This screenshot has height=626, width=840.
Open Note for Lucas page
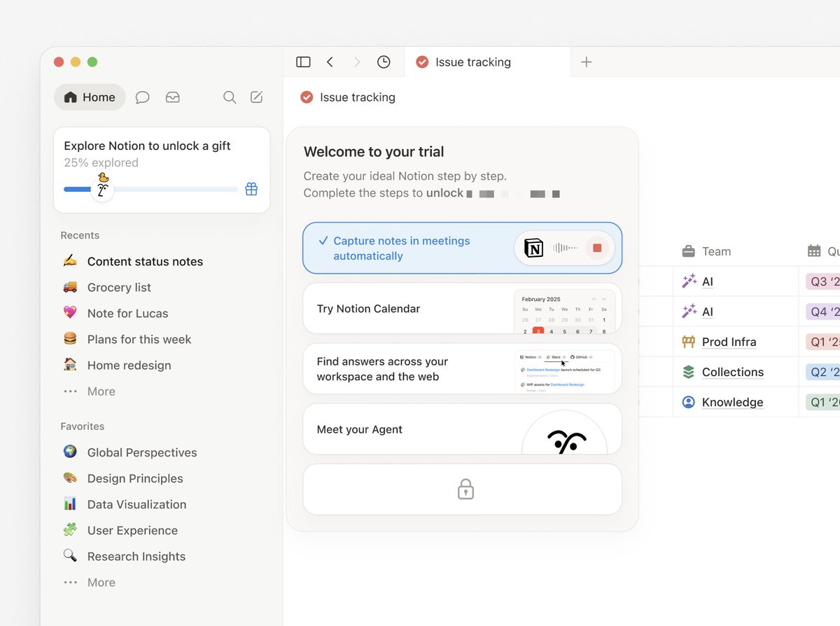(127, 313)
